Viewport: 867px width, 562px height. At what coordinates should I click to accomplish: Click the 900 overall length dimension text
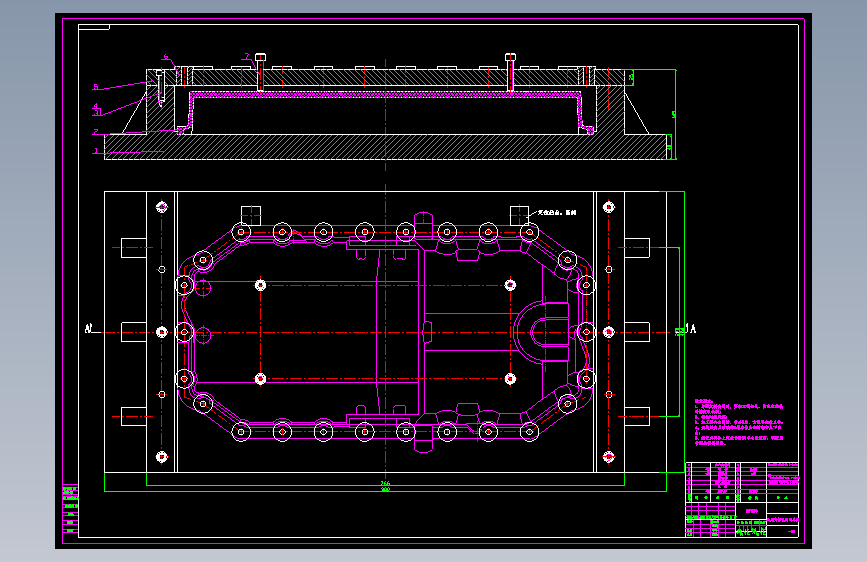pyautogui.click(x=385, y=489)
